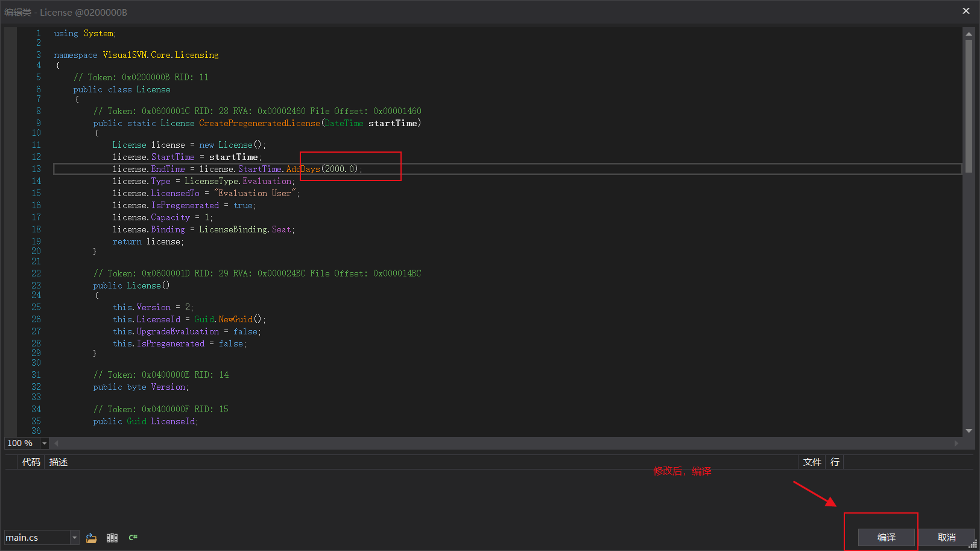This screenshot has width=980, height=551.
Task: Click the green C# icon
Action: tap(133, 538)
